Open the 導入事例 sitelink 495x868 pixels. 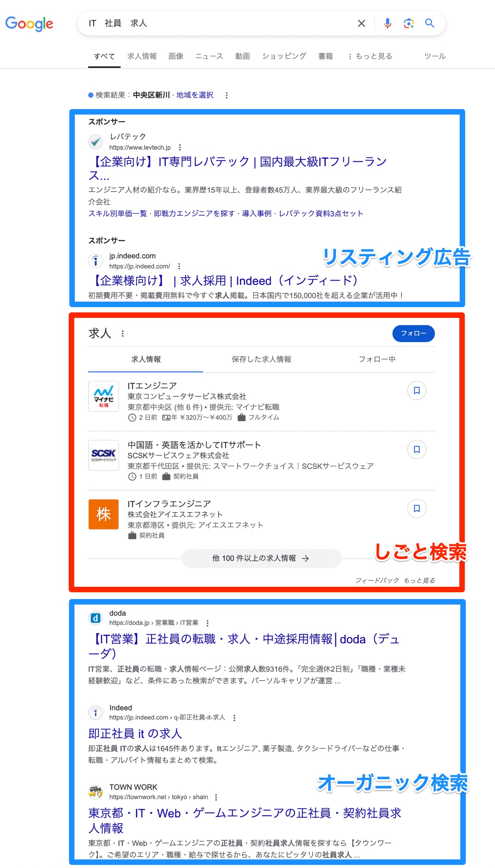click(257, 214)
